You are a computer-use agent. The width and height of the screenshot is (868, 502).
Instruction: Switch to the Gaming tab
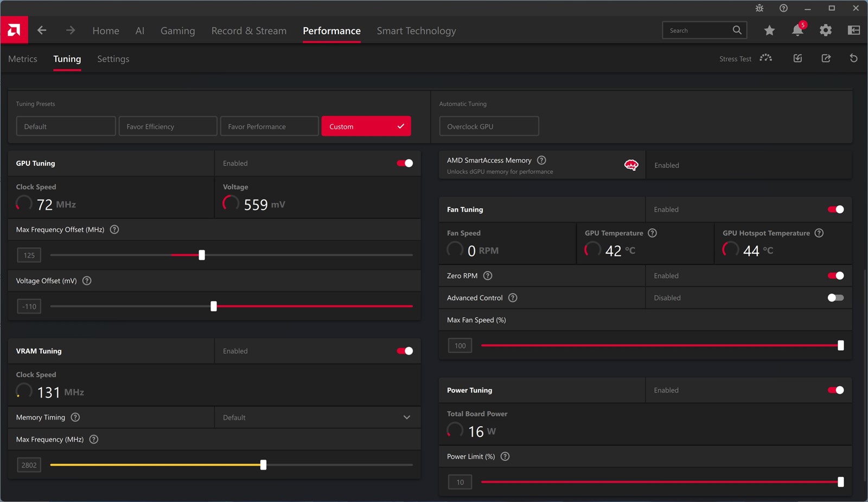[177, 31]
